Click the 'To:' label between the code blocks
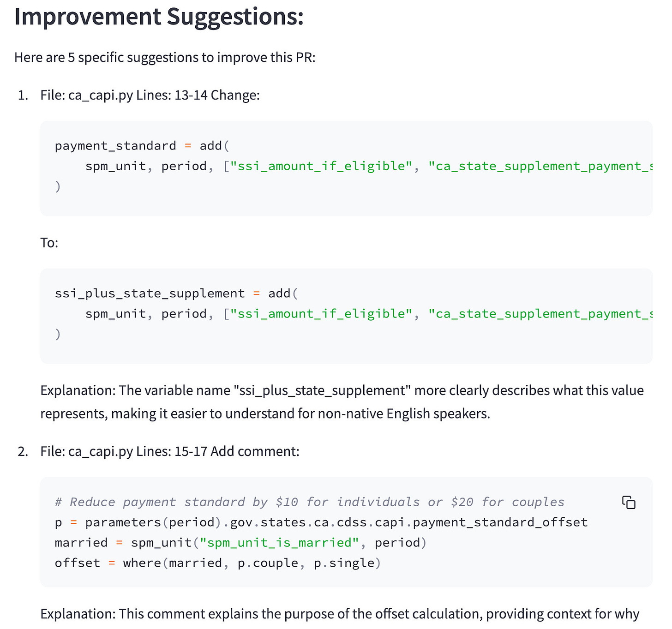672x629 pixels. [x=49, y=243]
